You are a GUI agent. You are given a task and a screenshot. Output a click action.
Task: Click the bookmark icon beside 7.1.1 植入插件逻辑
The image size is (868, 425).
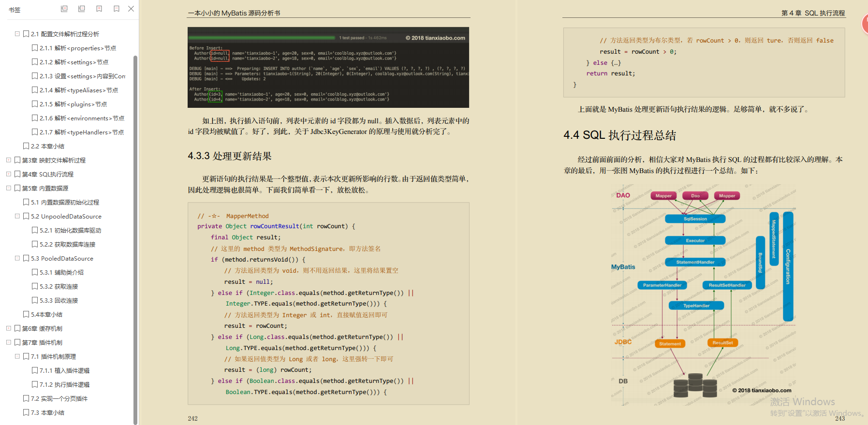click(x=35, y=370)
